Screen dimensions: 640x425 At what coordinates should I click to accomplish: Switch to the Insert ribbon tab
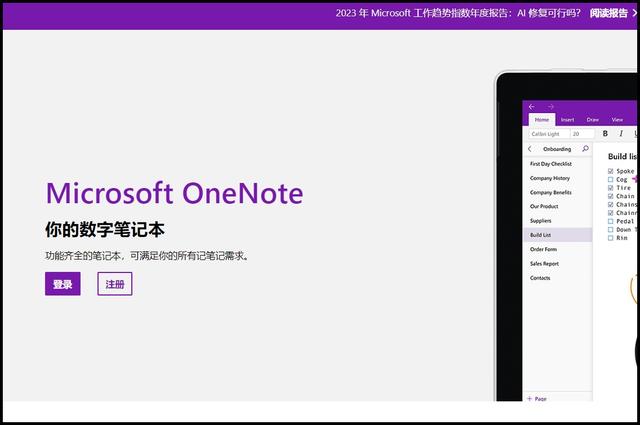[567, 120]
